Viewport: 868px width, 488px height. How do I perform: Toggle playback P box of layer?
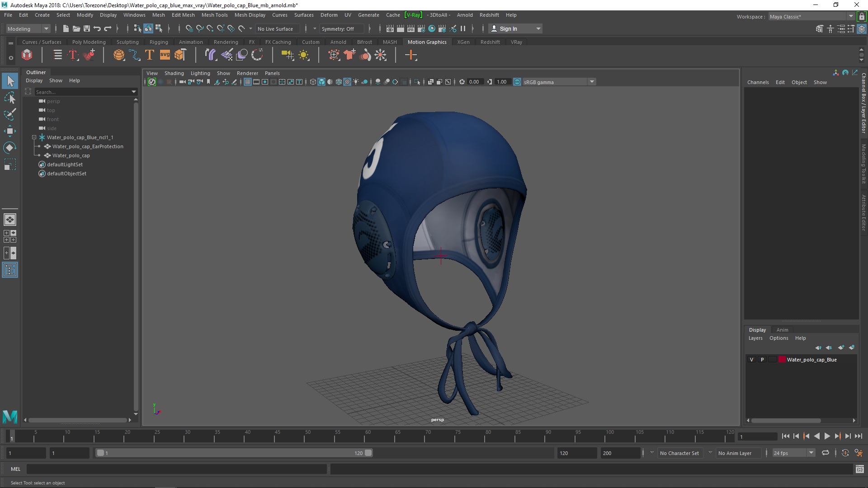762,360
